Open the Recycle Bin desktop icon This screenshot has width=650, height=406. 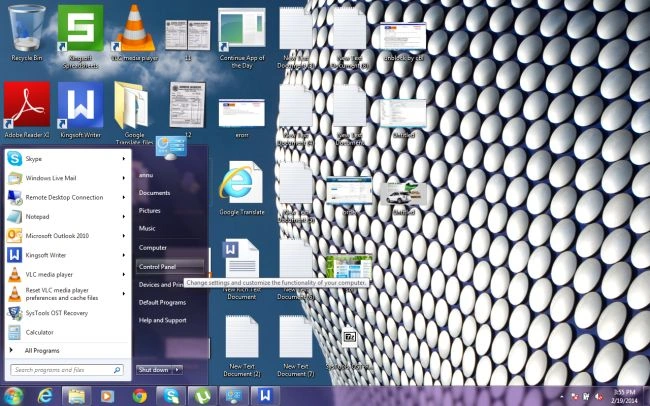(27, 33)
